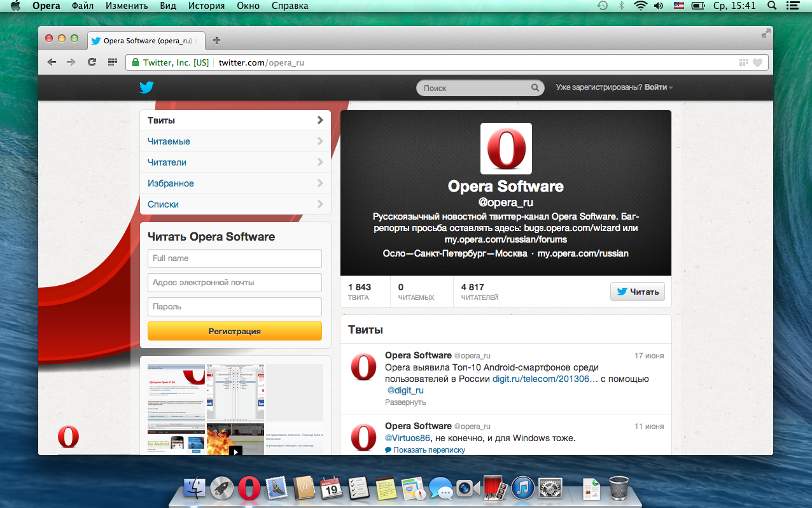The height and width of the screenshot is (508, 812).
Task: Expand the Избранное section
Action: point(235,183)
